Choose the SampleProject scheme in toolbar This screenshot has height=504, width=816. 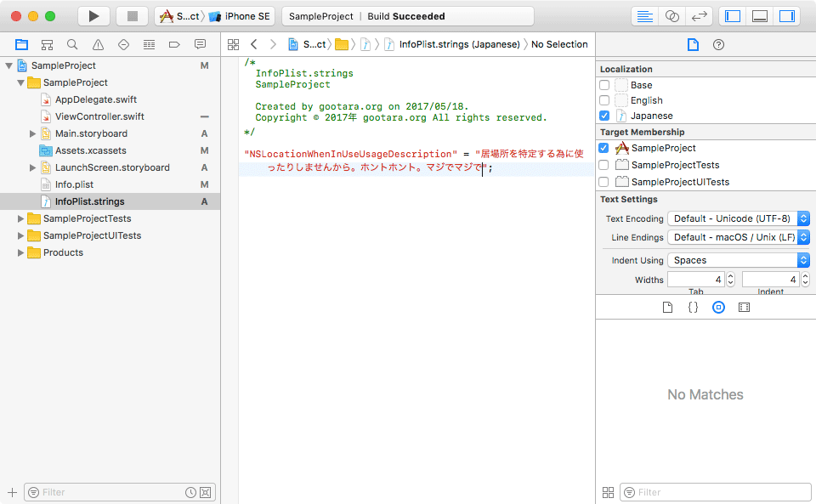[180, 16]
